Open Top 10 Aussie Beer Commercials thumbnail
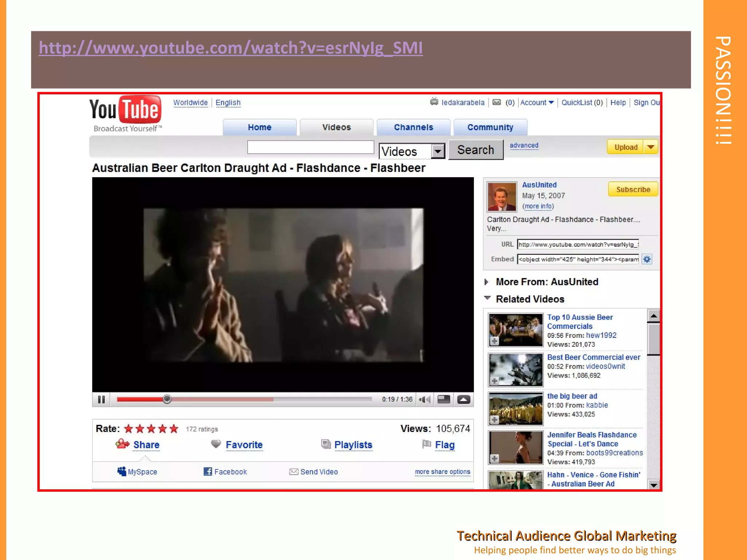The image size is (747, 560). point(516,330)
